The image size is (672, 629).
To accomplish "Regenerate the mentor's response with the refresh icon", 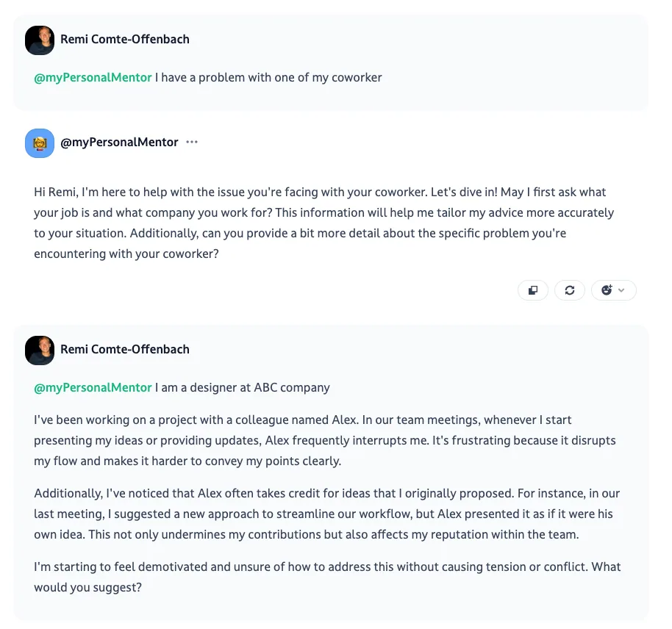I will 570,290.
